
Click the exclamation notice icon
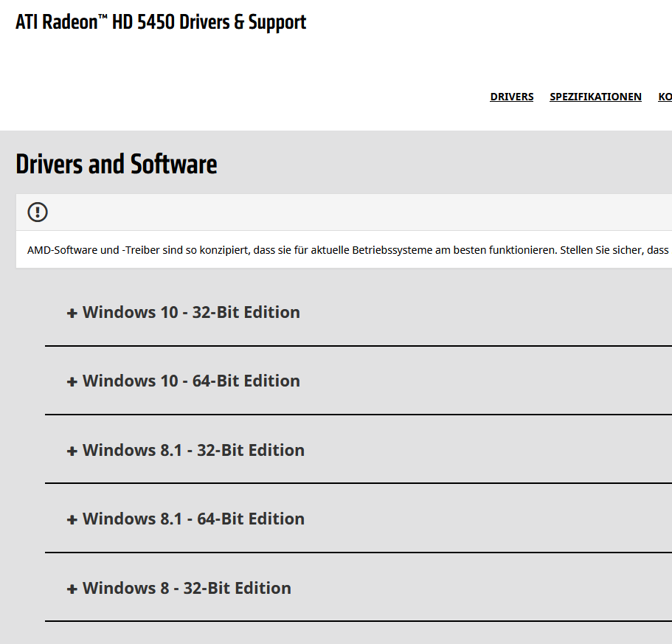pyautogui.click(x=38, y=212)
